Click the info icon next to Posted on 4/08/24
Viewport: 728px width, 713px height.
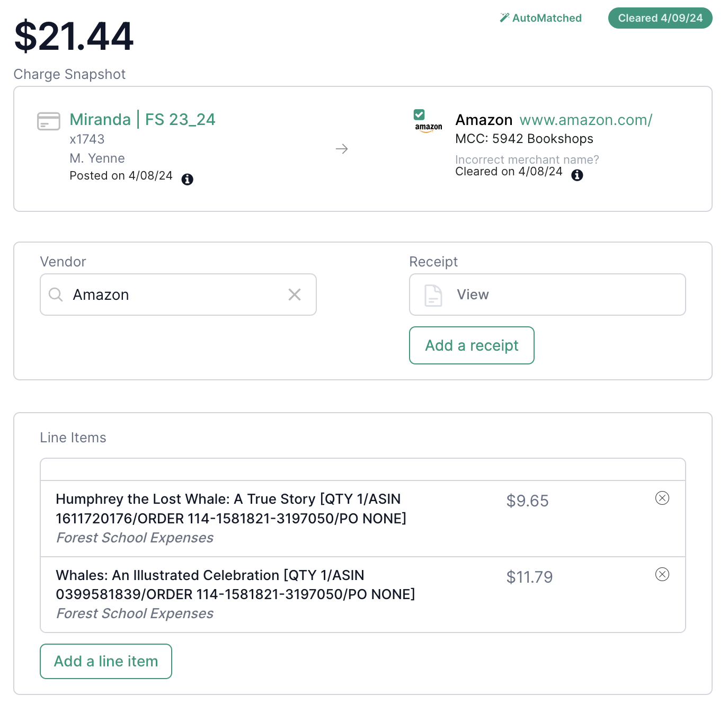coord(187,179)
